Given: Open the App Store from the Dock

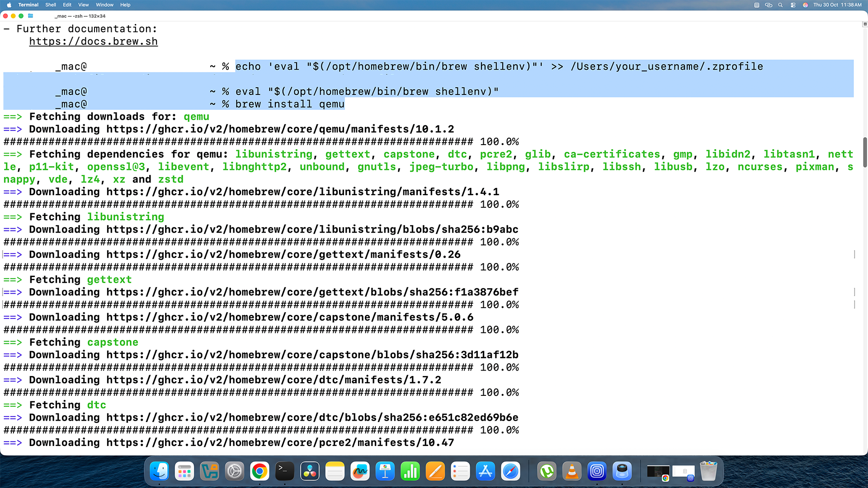Looking at the screenshot, I should pos(485,471).
